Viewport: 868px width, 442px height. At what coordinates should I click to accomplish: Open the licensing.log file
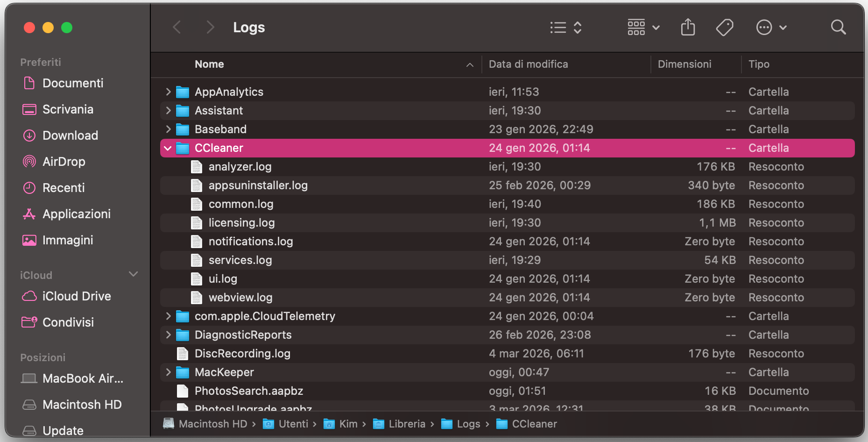click(241, 222)
